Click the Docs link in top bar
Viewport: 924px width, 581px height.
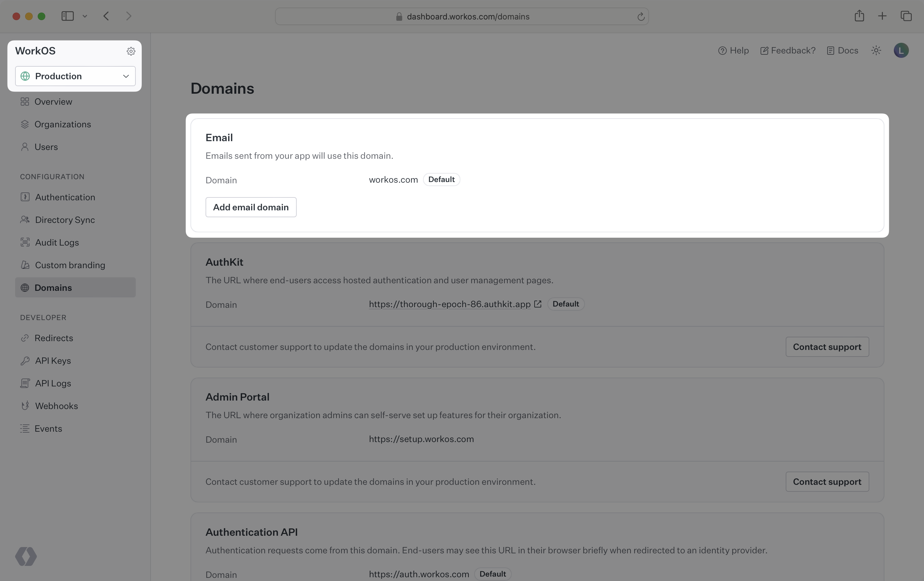click(x=847, y=50)
